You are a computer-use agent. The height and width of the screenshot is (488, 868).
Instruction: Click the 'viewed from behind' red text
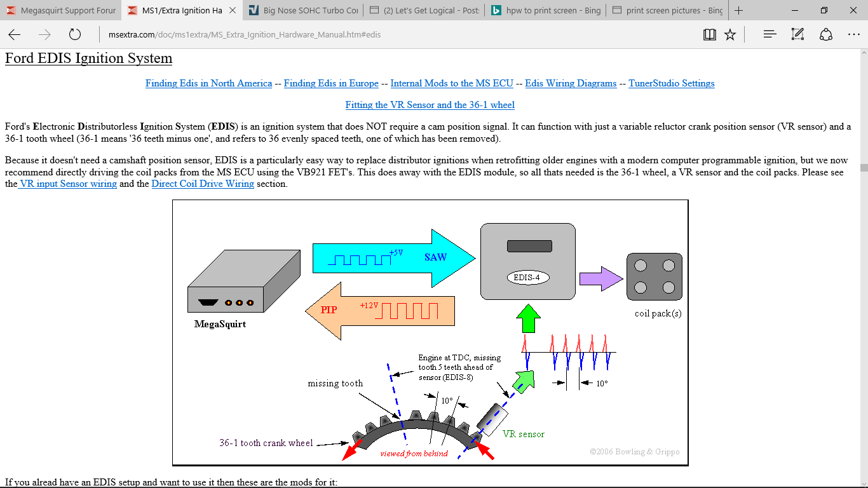tap(414, 454)
